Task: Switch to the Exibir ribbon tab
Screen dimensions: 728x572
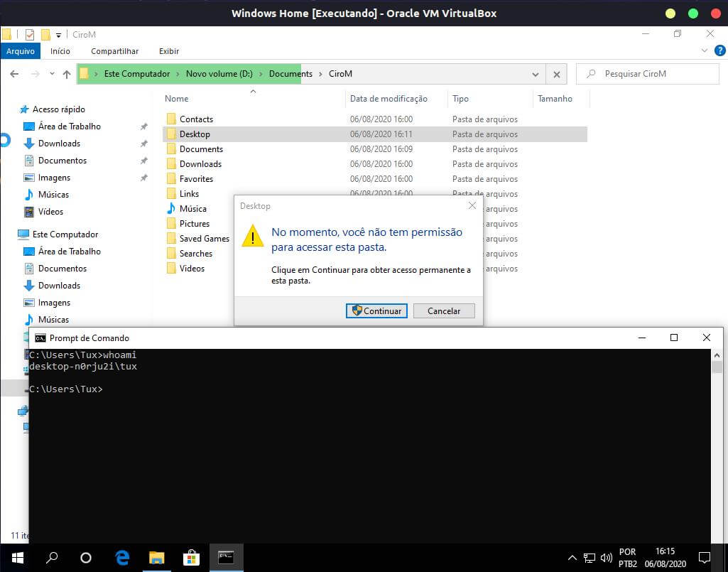Action: pyautogui.click(x=169, y=51)
